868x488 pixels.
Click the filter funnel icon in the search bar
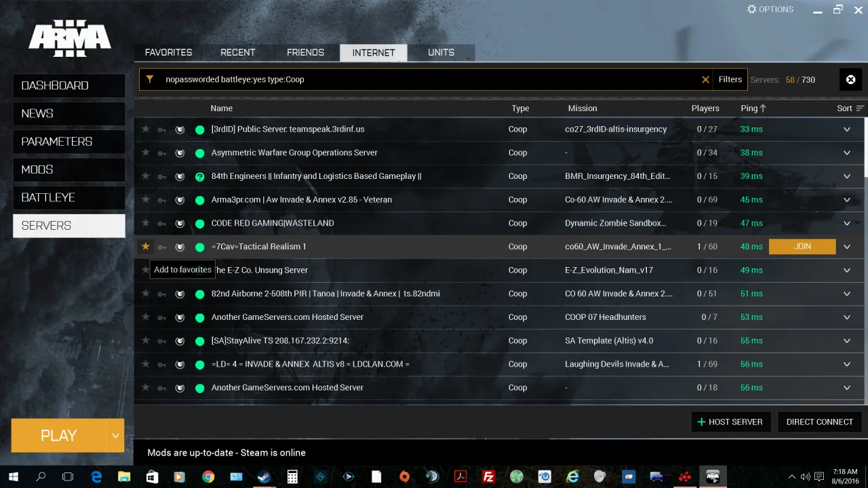[150, 79]
